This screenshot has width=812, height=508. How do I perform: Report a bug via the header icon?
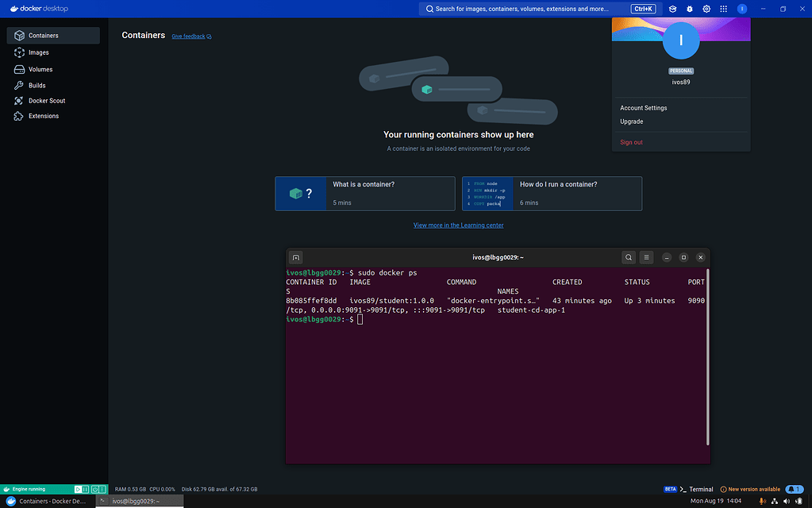[x=690, y=9]
